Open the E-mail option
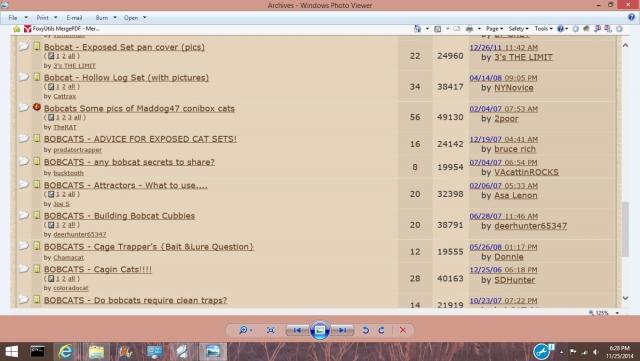Image resolution: width=640 pixels, height=361 pixels. point(74,18)
